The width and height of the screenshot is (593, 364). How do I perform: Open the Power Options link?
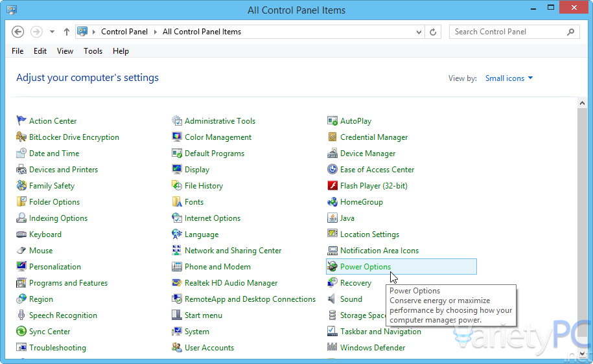(x=366, y=267)
